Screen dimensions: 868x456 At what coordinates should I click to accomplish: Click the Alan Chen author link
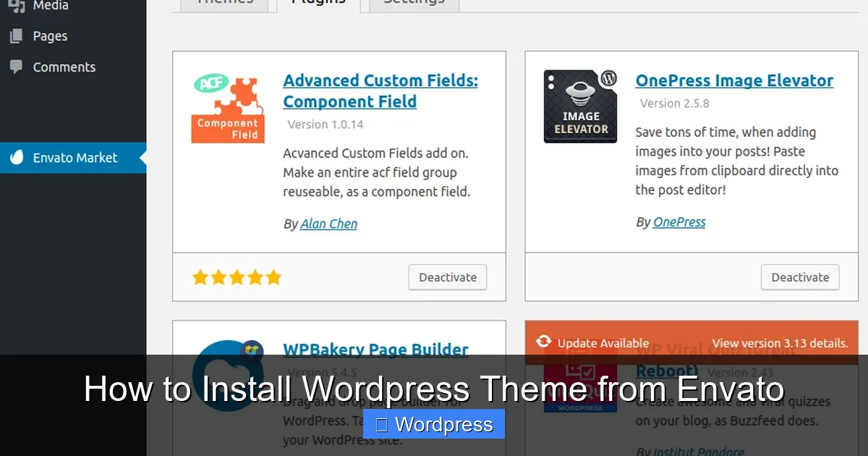[328, 224]
